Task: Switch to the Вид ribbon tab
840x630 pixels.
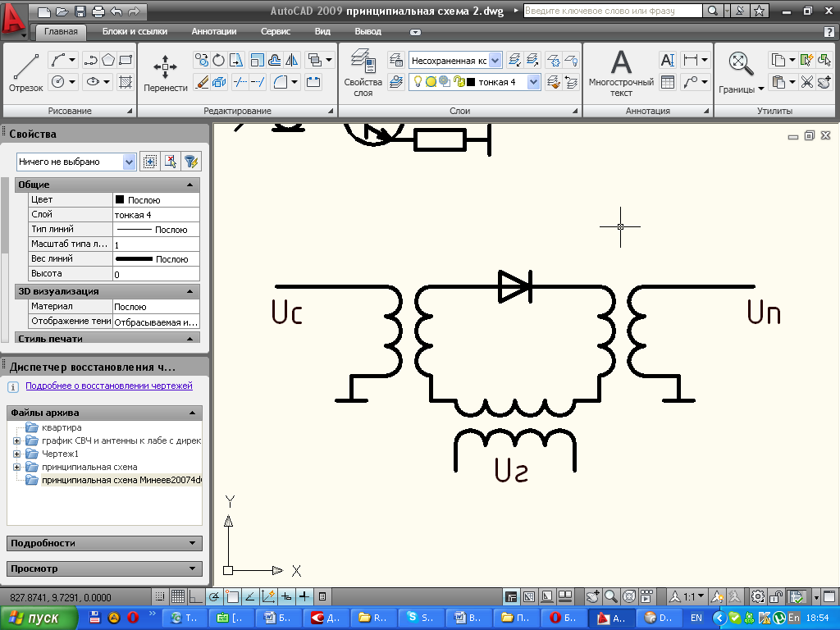Action: coord(322,32)
